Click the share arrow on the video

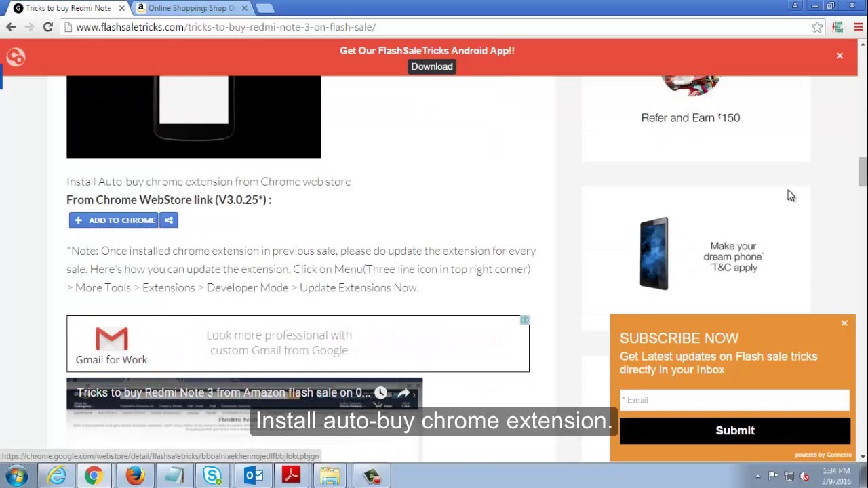403,392
